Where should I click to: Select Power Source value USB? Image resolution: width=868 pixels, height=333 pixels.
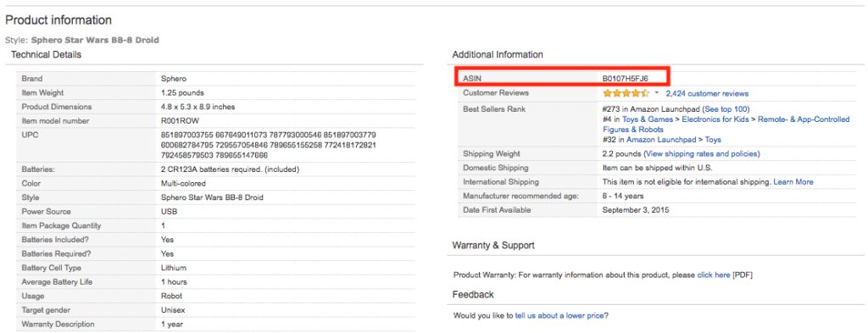pos(169,211)
